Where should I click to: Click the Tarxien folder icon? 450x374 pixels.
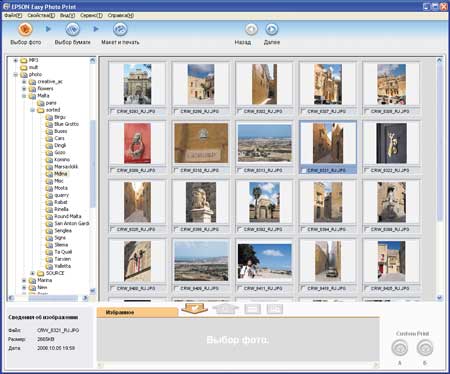(x=49, y=259)
